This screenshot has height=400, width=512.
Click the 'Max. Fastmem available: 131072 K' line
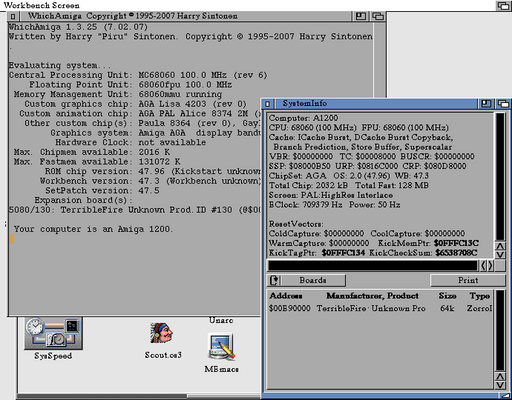tap(97, 162)
